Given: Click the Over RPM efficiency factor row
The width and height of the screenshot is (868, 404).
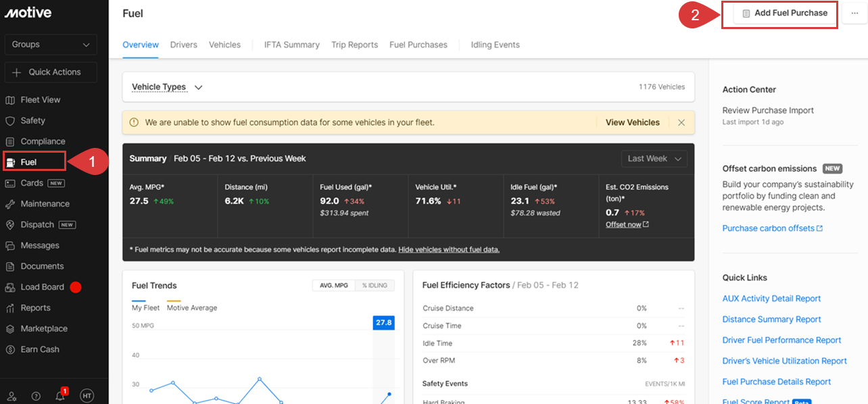Looking at the screenshot, I should 554,361.
